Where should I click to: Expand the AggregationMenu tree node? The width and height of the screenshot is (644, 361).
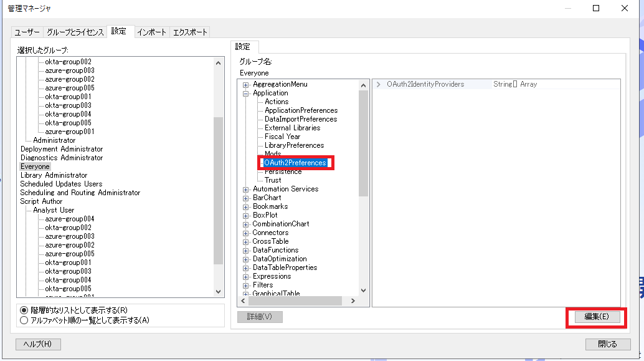click(246, 84)
